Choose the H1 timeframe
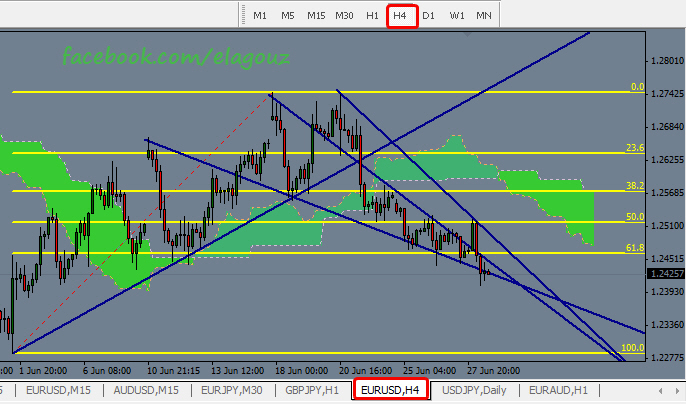Image resolution: width=686 pixels, height=404 pixels. pos(372,16)
